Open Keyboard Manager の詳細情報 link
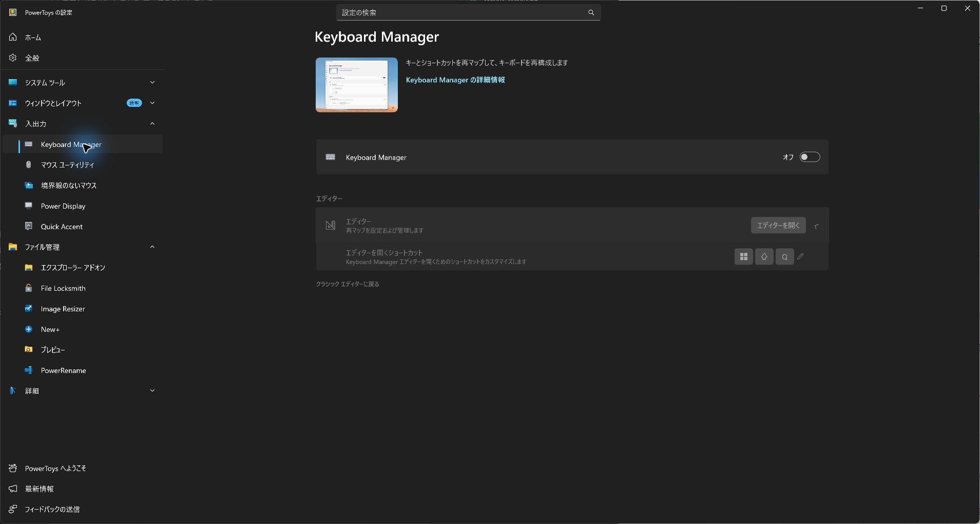Image resolution: width=980 pixels, height=524 pixels. click(455, 80)
